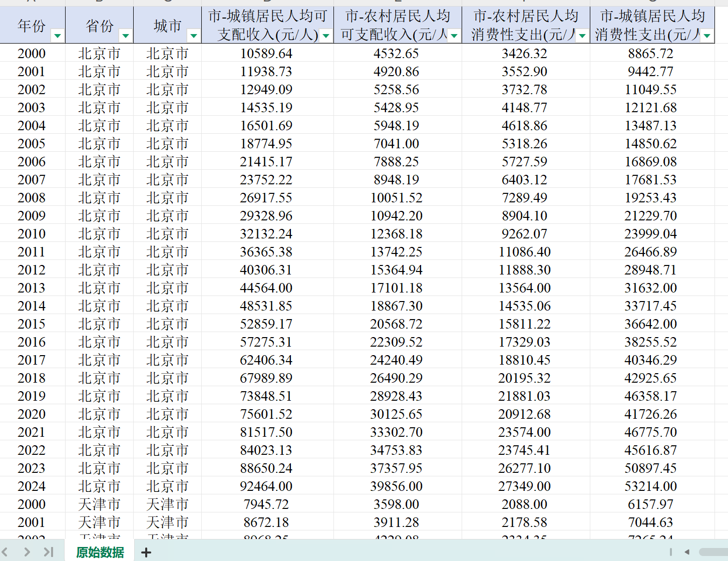The width and height of the screenshot is (728, 561).
Task: Select the cell containing 17329.03
Action: click(526, 342)
